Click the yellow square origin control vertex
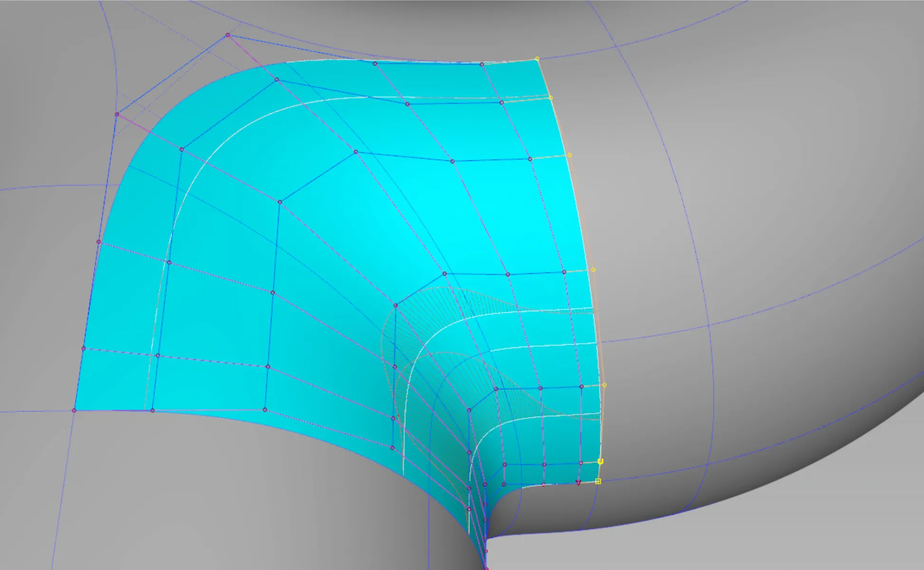 pyautogui.click(x=598, y=481)
